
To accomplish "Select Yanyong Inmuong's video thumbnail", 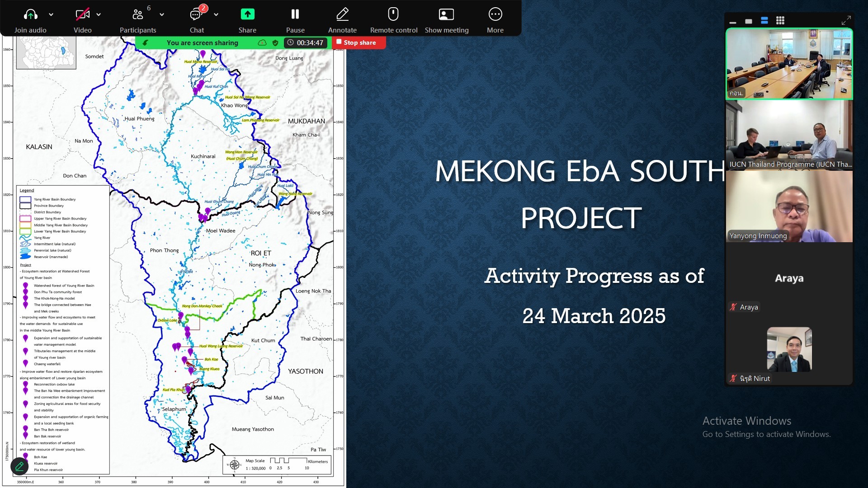I will pyautogui.click(x=789, y=206).
